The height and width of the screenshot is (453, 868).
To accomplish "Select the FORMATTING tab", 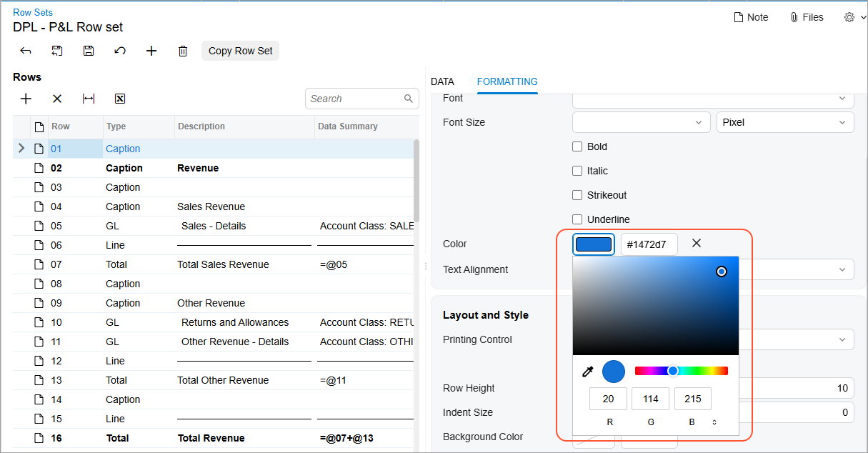I will [x=507, y=81].
